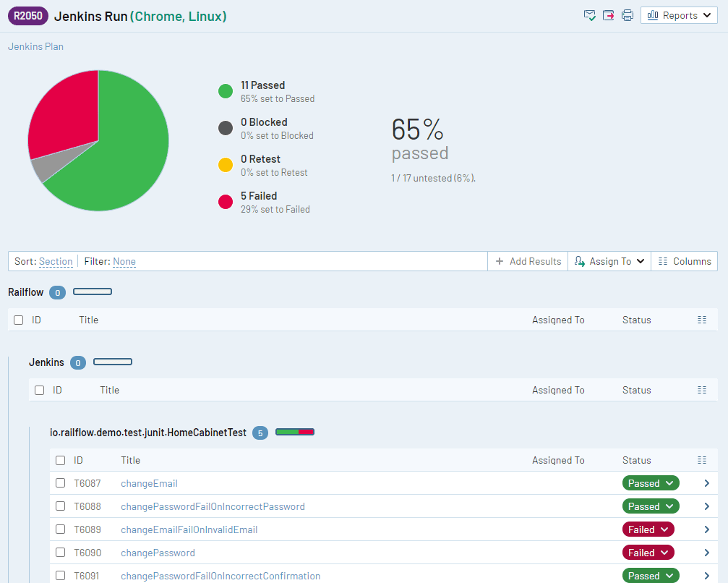Viewport: 728px width, 583px height.
Task: Open column options icon in Railflow header
Action: [702, 320]
